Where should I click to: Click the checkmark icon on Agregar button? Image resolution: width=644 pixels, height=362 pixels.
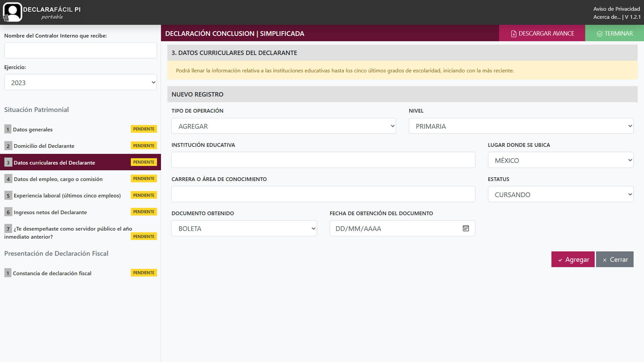tap(560, 260)
